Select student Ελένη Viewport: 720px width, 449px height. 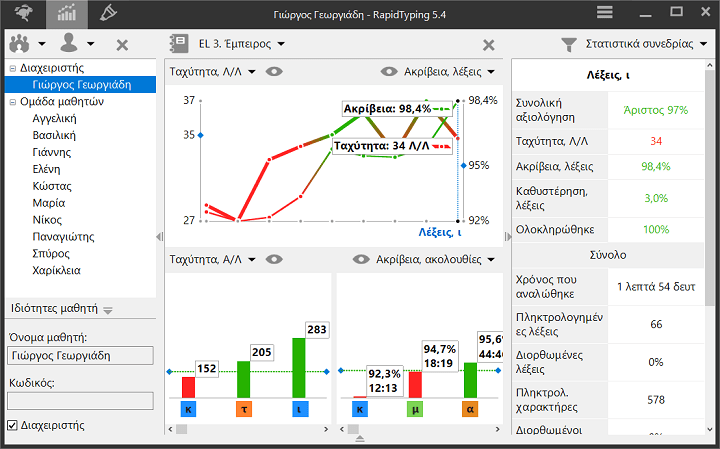coord(46,169)
